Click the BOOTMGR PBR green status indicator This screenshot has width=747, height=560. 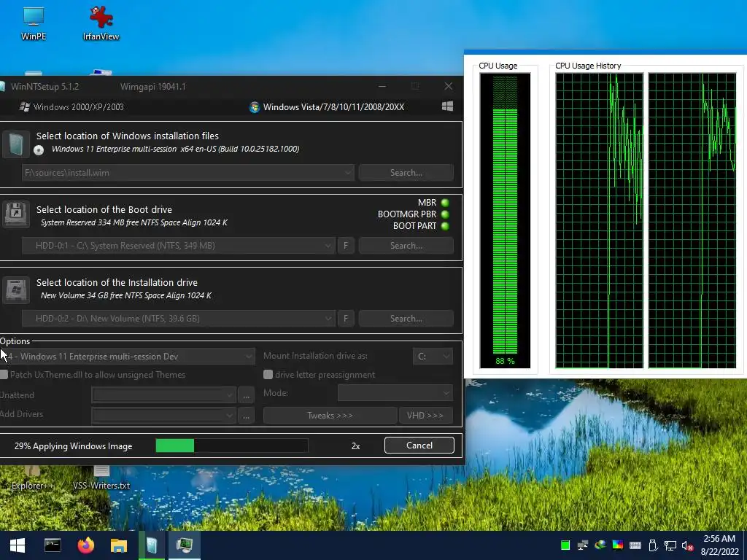coord(445,214)
